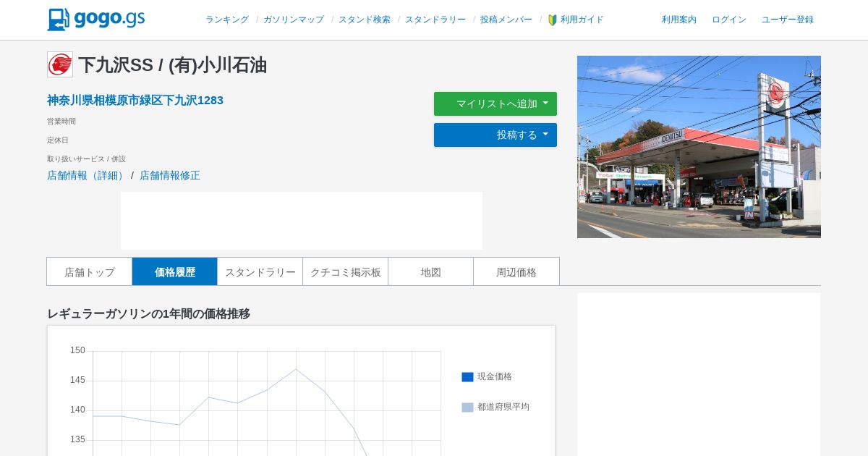Click the station title 下九沢SS / (有)小川石油
This screenshot has height=456, width=868.
point(172,65)
